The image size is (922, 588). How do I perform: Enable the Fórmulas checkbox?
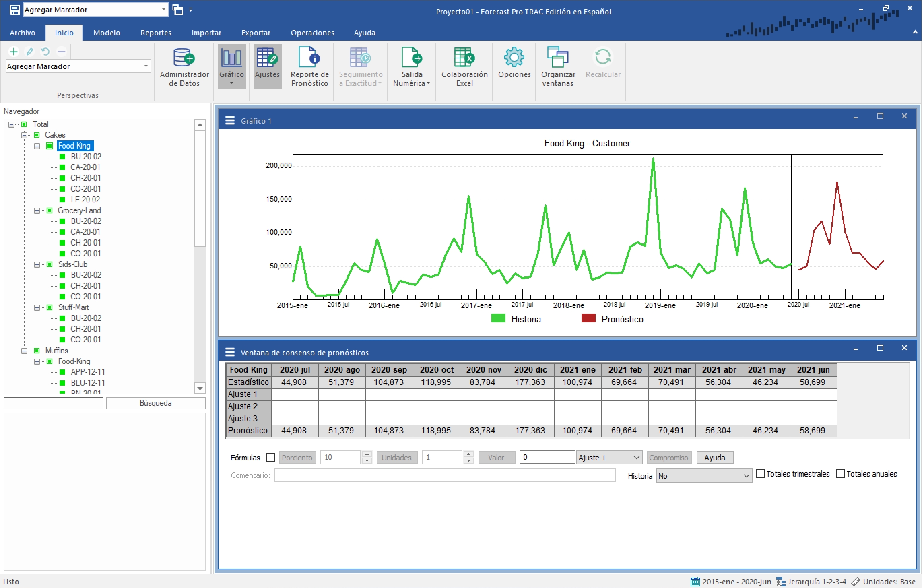click(271, 457)
